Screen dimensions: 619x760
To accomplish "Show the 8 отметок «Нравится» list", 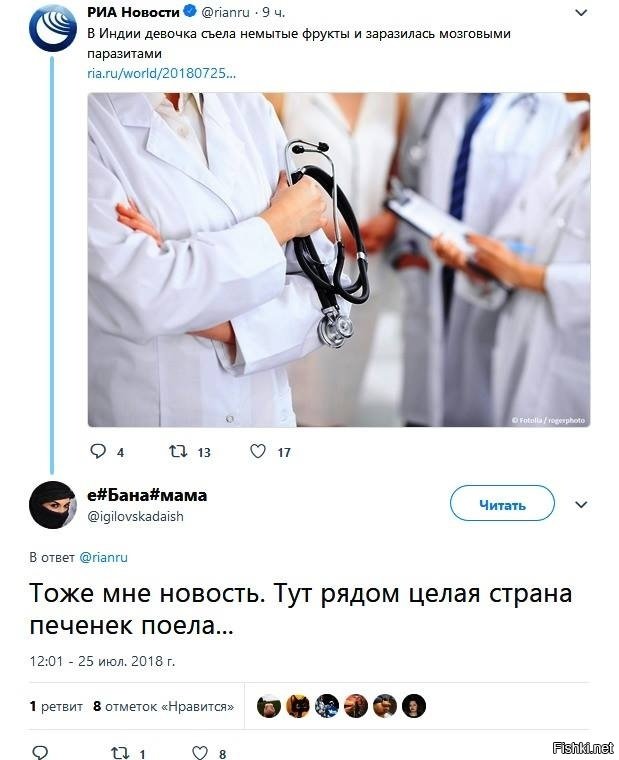I will (163, 706).
